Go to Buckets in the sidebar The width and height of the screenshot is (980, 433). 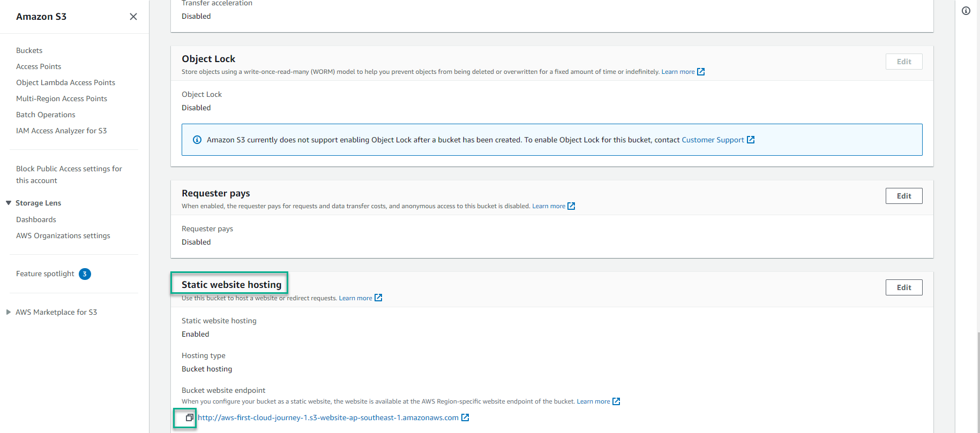[29, 50]
